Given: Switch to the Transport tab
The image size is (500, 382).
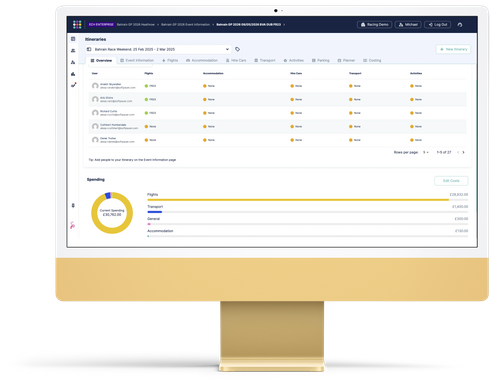Looking at the screenshot, I should tap(265, 60).
